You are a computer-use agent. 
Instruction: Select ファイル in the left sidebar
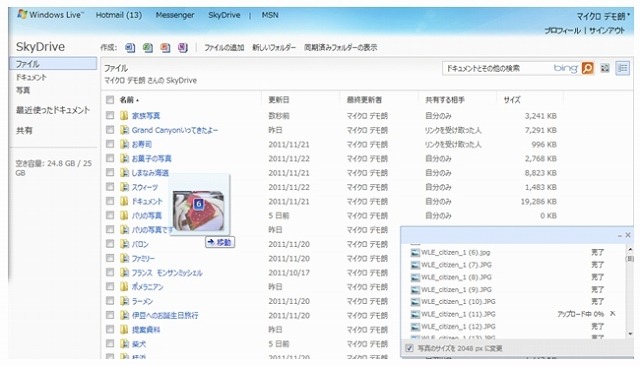point(53,64)
